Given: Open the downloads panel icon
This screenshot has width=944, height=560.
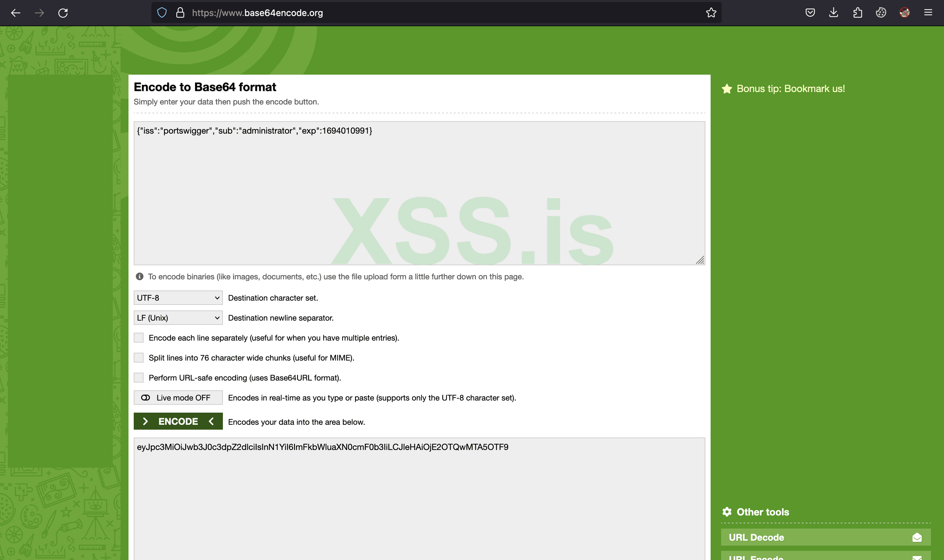Looking at the screenshot, I should tap(834, 13).
